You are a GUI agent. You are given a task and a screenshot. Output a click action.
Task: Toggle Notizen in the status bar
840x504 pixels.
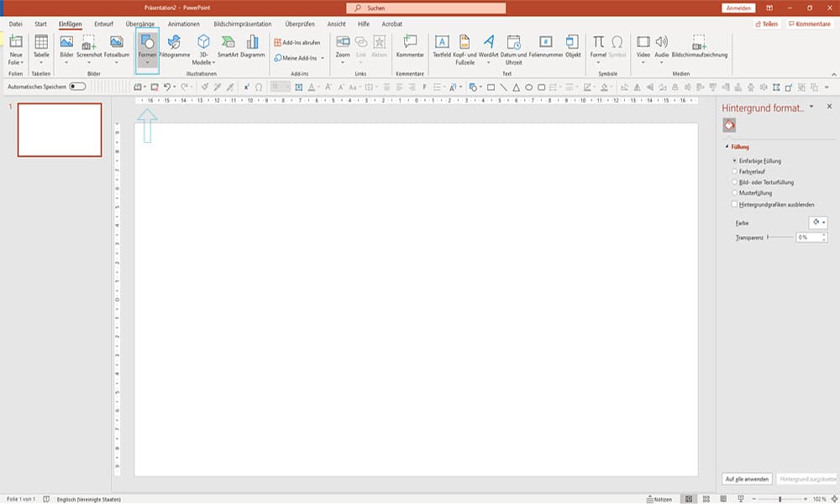coord(659,499)
